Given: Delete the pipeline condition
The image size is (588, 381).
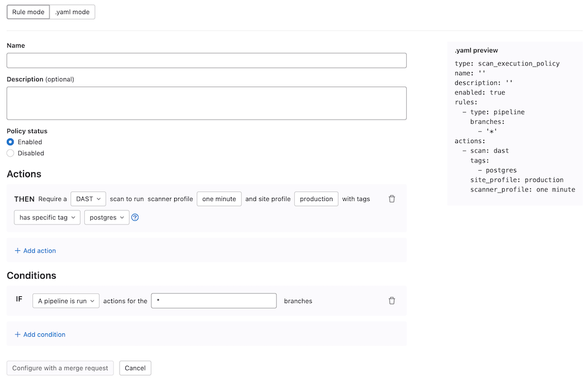Looking at the screenshot, I should coord(392,300).
